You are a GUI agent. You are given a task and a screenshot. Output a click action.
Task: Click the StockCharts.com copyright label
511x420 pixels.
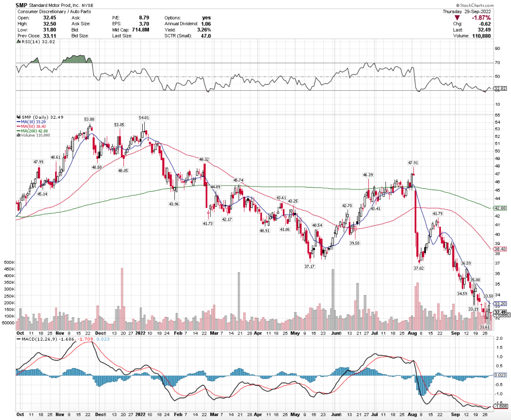tap(475, 5)
